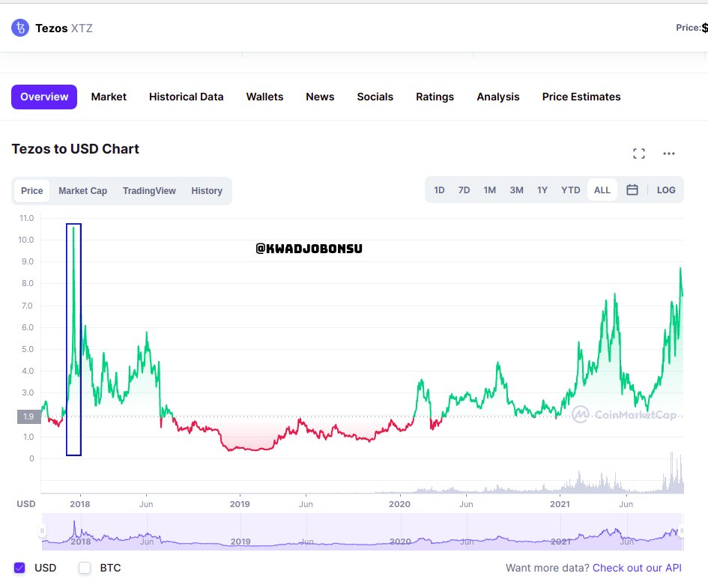Viewport: 708px width, 588px height.
Task: Open fullscreen chart view icon
Action: pyautogui.click(x=639, y=154)
